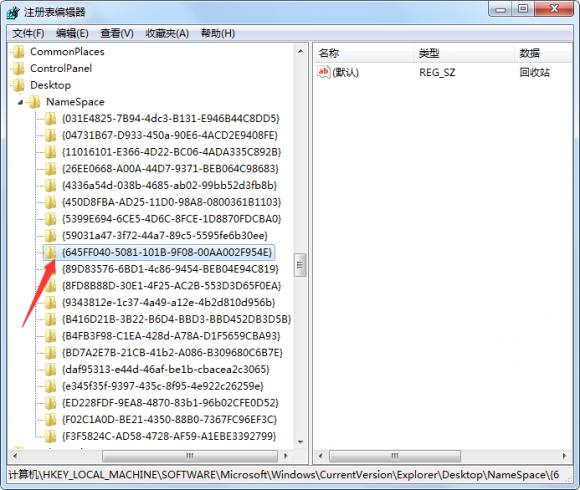Click the folder icon for {031E4825-7B94-4dc3-B131-E946B44C8DD5}
This screenshot has height=490, width=580.
point(50,119)
